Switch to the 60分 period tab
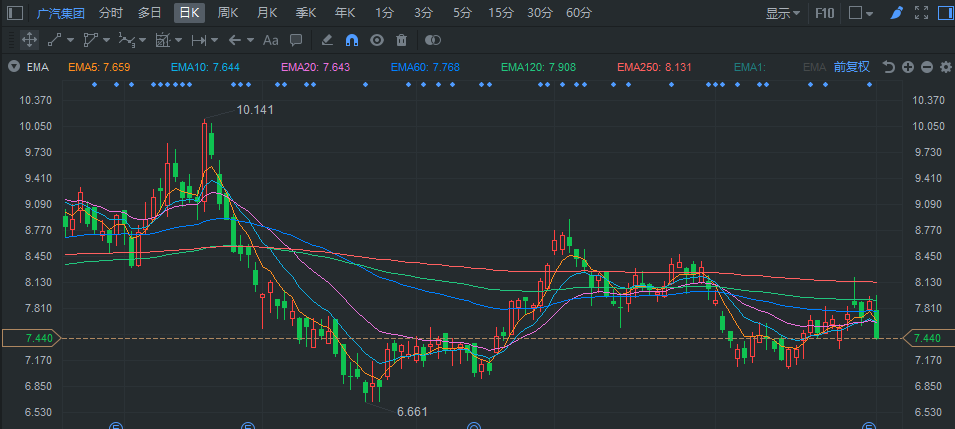 click(x=579, y=13)
